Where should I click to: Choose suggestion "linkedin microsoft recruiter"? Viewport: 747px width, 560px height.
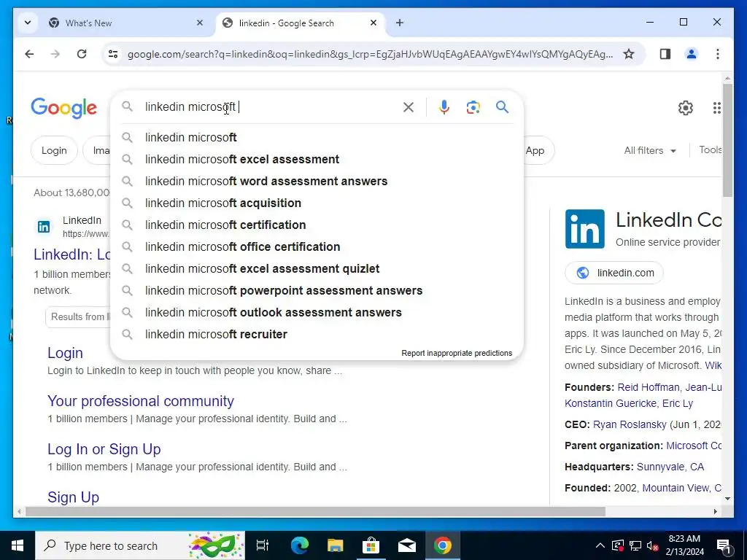pyautogui.click(x=317, y=334)
